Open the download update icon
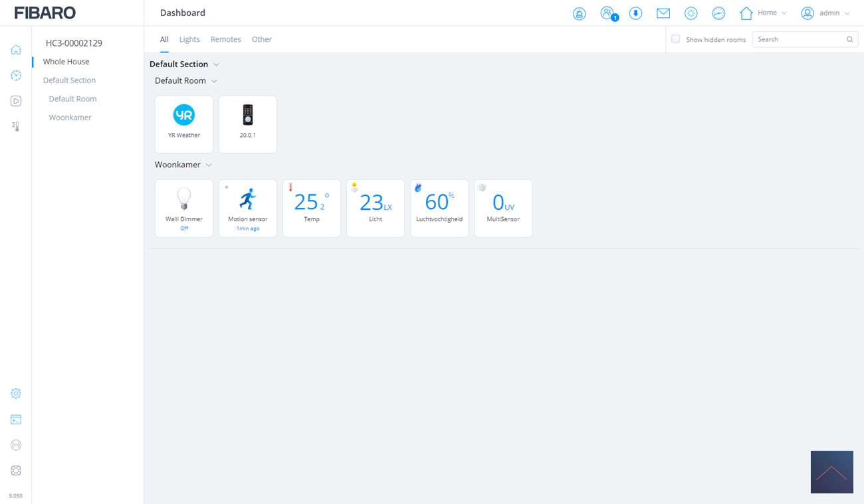 click(x=635, y=13)
